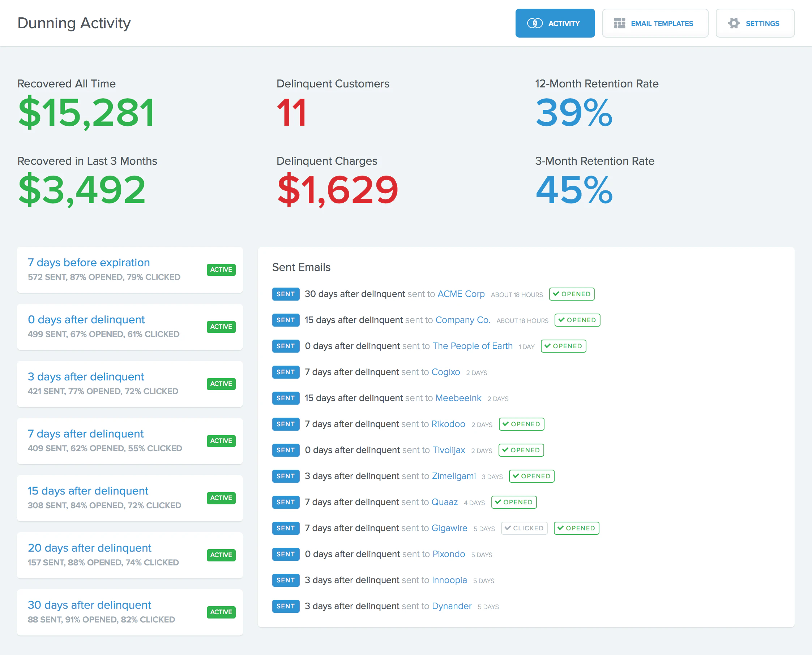Toggle the Active badge on 15 days after delinquent

[221, 498]
